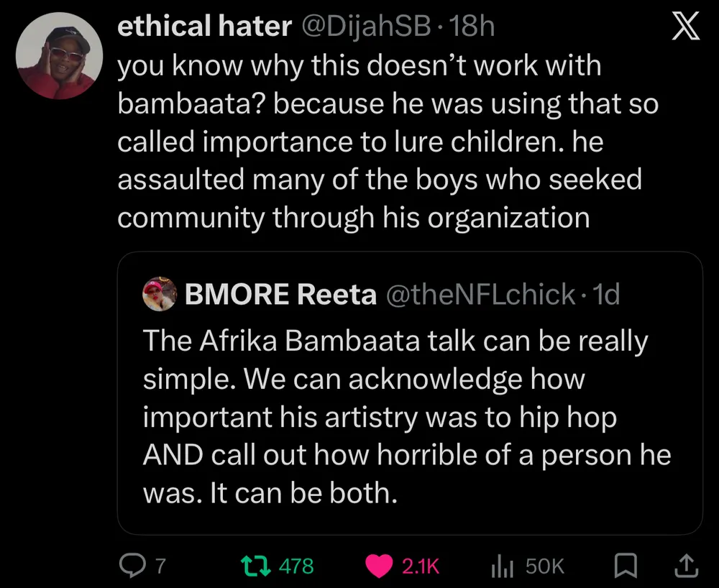Click the 2.1K likes count
Screen dimensions: 719x588
tap(420, 566)
